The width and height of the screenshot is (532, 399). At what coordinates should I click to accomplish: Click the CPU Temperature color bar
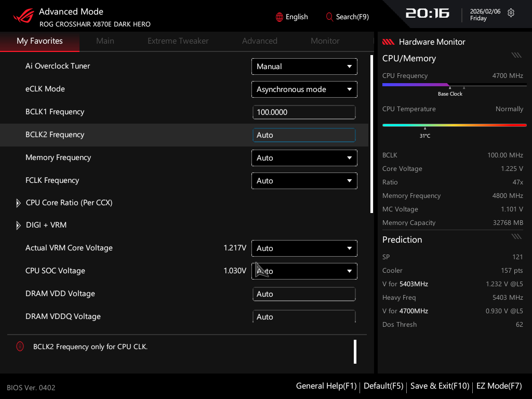[x=454, y=125]
